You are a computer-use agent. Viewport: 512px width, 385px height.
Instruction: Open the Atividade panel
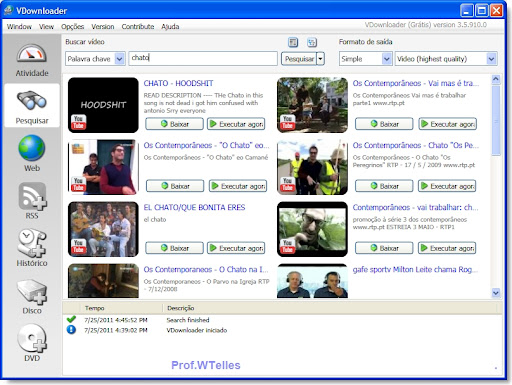(x=32, y=60)
